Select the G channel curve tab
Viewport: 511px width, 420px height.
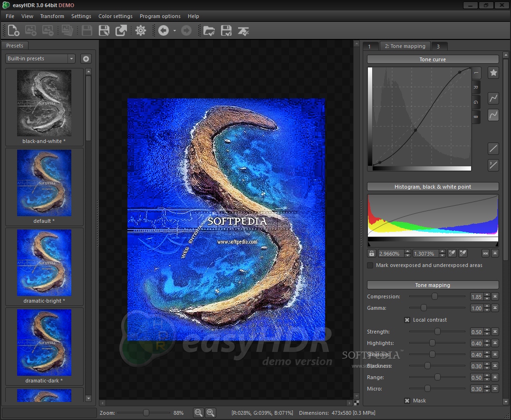[476, 102]
